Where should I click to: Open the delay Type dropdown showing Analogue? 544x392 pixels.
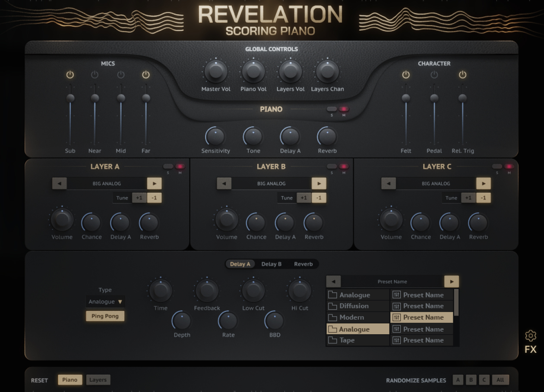pyautogui.click(x=105, y=302)
